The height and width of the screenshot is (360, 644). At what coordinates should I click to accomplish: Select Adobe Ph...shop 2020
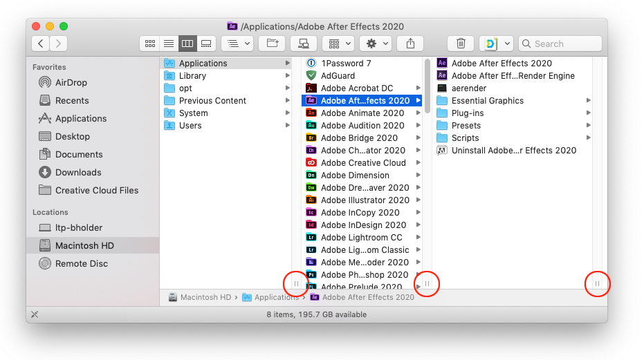[x=362, y=274]
